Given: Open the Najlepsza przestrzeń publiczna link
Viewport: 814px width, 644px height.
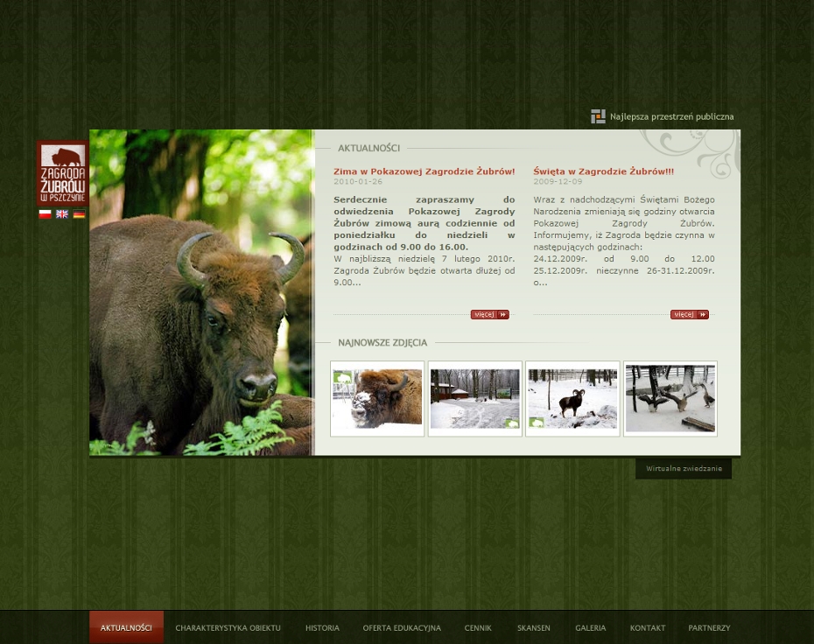Looking at the screenshot, I should pyautogui.click(x=671, y=116).
